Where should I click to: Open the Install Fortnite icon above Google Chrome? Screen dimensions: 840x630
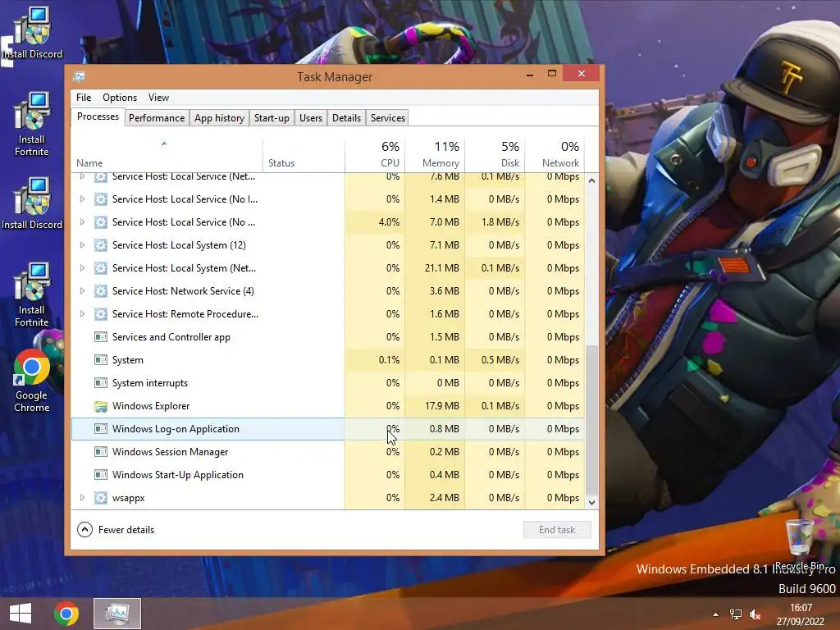(32, 294)
